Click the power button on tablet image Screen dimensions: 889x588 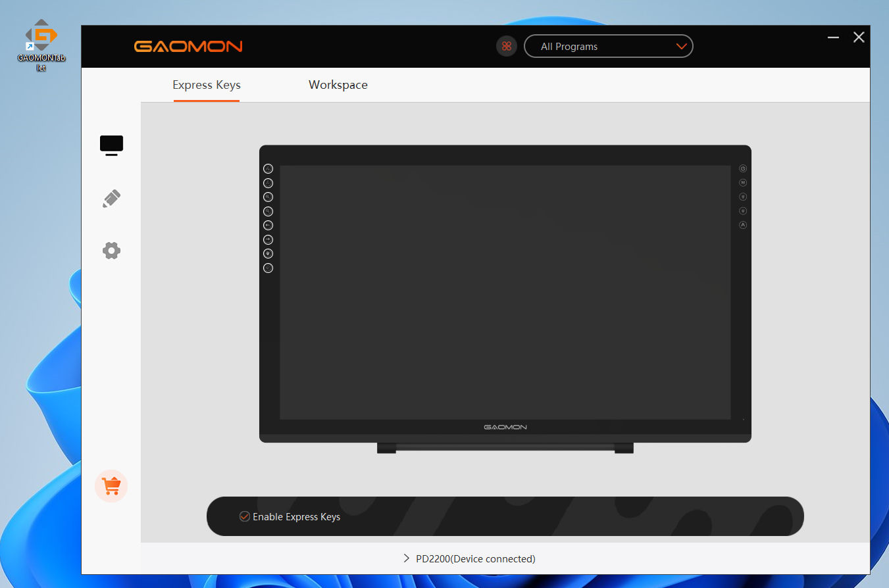pos(743,168)
